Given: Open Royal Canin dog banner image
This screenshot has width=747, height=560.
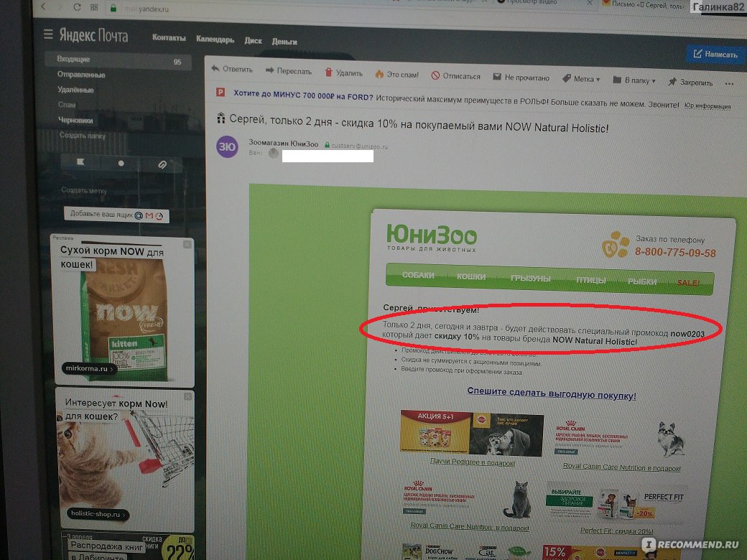Looking at the screenshot, I should 621,440.
